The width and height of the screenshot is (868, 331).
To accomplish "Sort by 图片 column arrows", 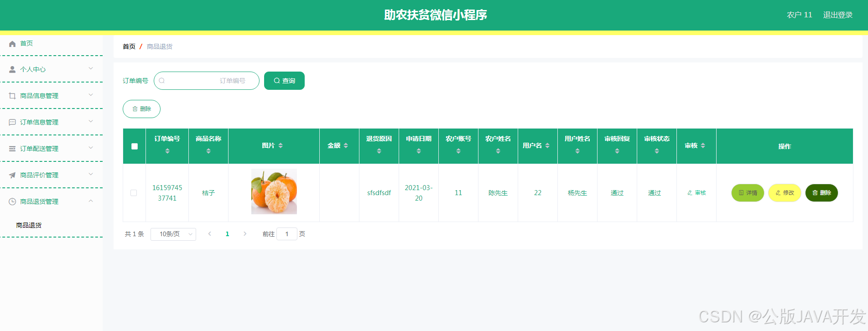I will [x=281, y=145].
